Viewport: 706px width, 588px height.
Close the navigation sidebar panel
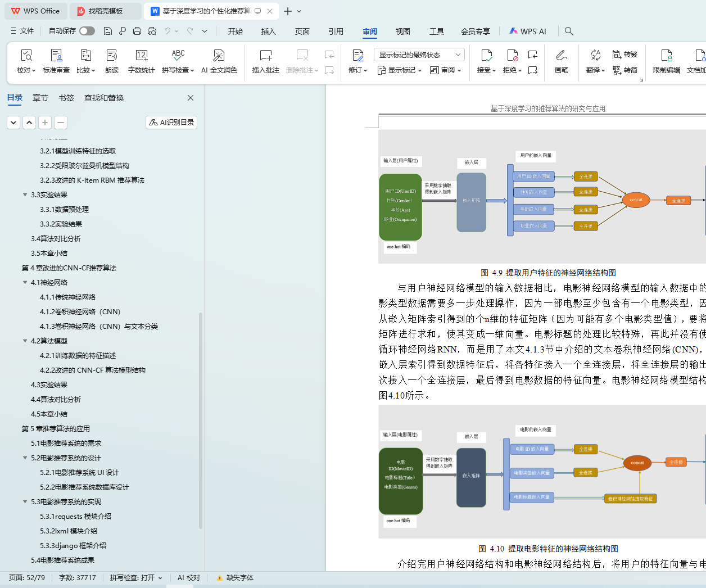pos(191,98)
